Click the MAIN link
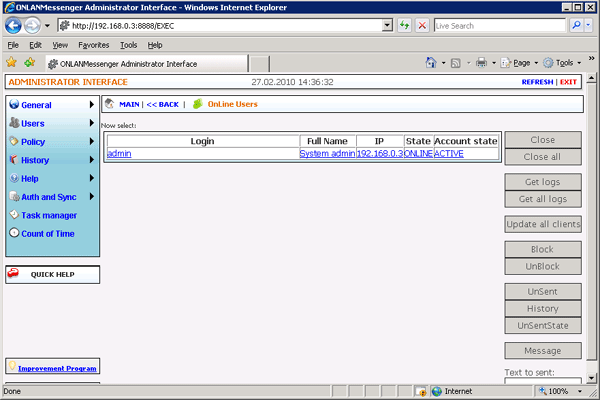600x400 pixels. (x=129, y=104)
